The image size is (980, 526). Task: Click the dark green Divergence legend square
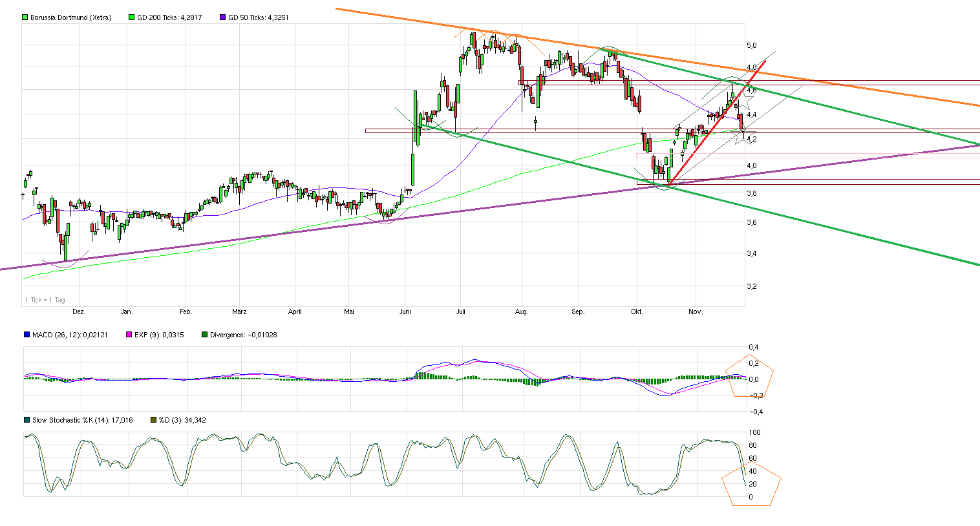pos(205,335)
